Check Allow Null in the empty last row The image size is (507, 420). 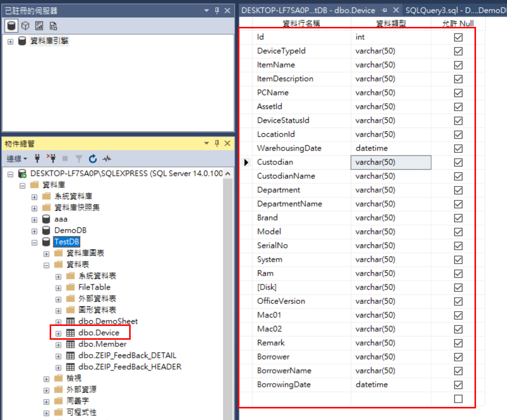(458, 399)
